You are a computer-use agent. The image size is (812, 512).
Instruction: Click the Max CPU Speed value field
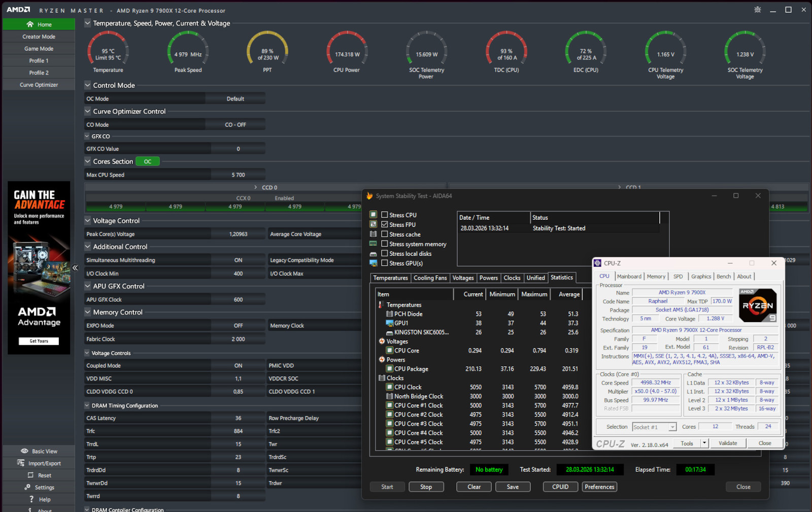pyautogui.click(x=238, y=175)
